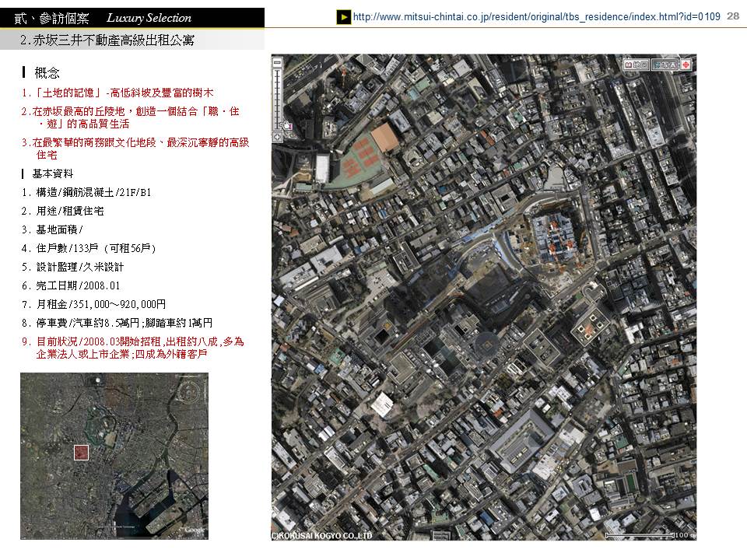747x560 pixels.
Task: Click the red highlighted square on overview map
Action: click(x=82, y=453)
